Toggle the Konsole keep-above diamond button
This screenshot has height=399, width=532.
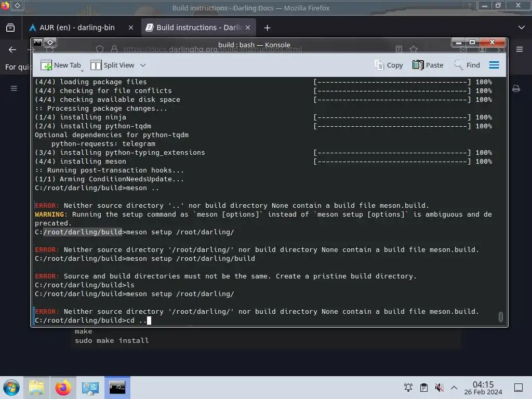pos(50,43)
